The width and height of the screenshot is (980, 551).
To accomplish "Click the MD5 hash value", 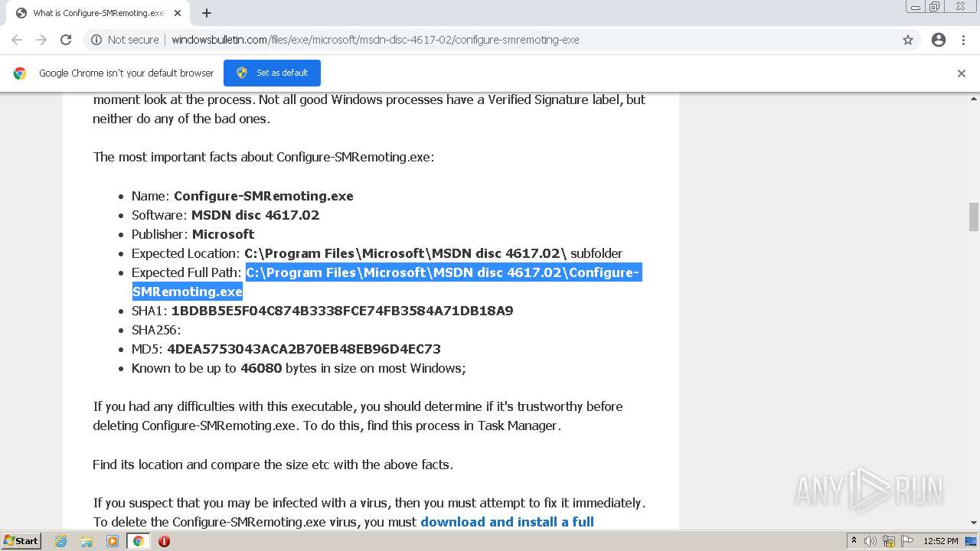I will (x=304, y=349).
